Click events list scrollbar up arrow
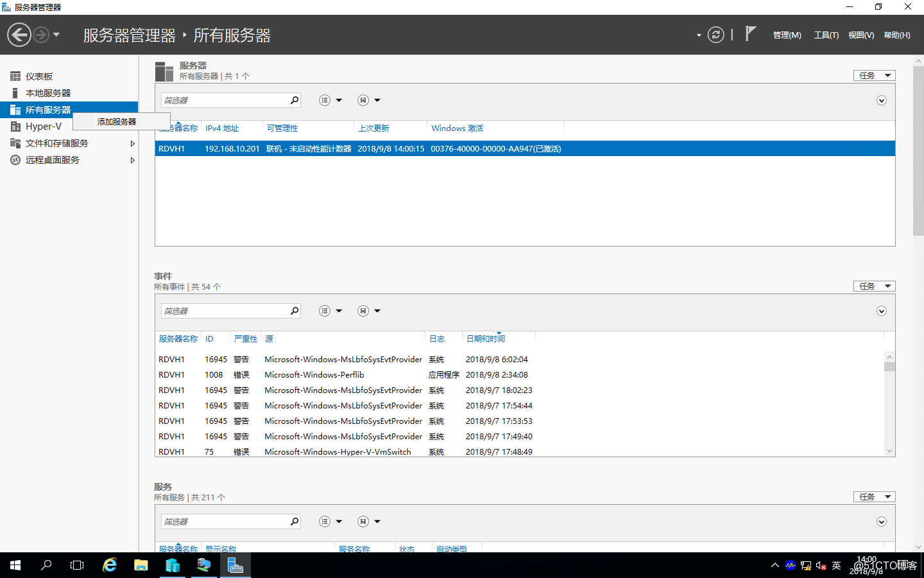 pyautogui.click(x=889, y=357)
